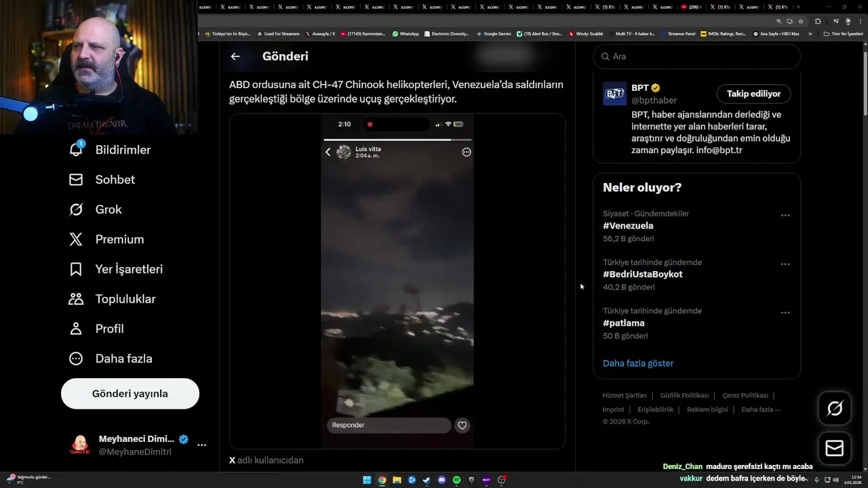Viewport: 868px width, 488px height.
Task: Open the Windy: Sıcaklık bookmark
Action: click(587, 33)
